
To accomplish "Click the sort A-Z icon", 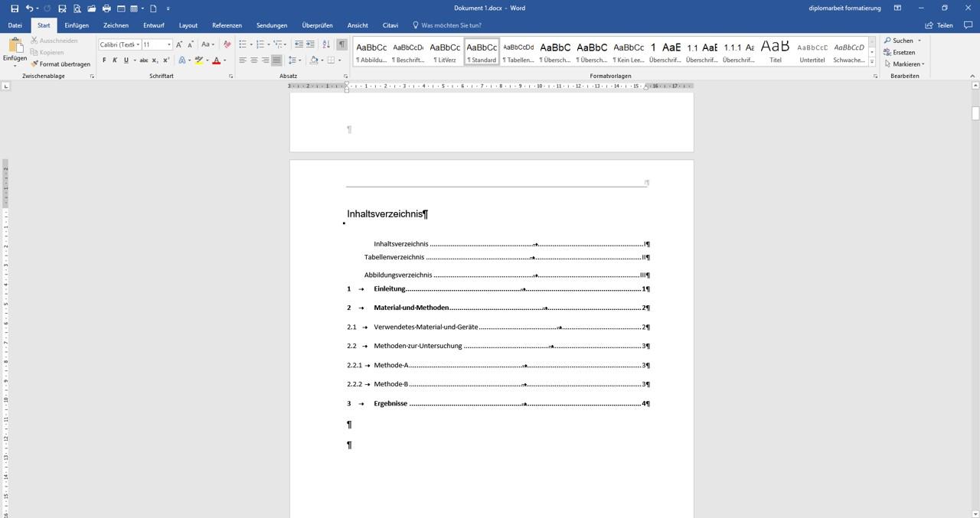I will click(327, 44).
